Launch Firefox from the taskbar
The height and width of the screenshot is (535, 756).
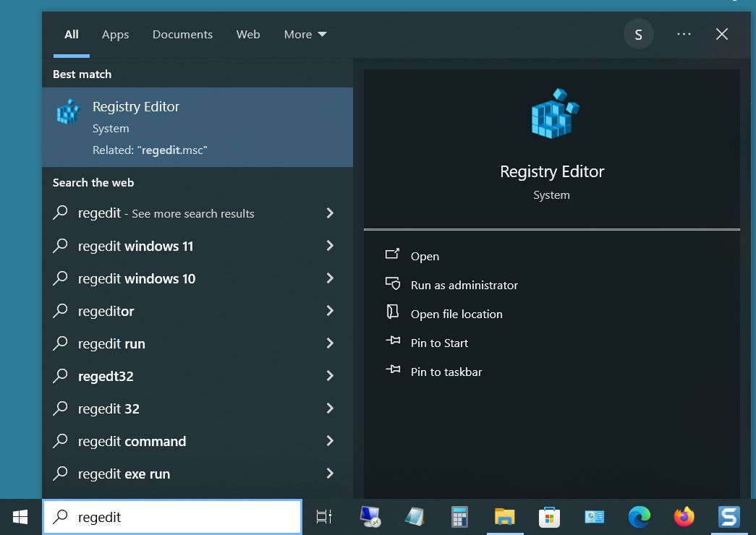(x=684, y=517)
